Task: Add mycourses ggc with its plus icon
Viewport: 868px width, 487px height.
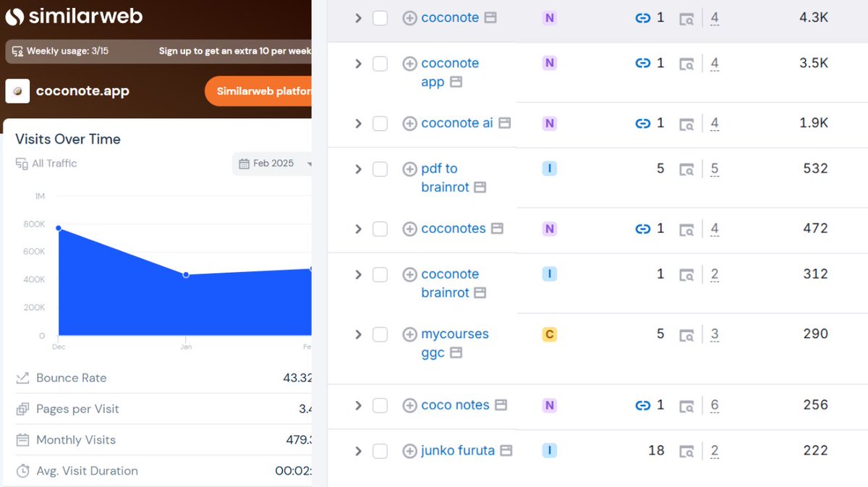Action: pos(409,335)
